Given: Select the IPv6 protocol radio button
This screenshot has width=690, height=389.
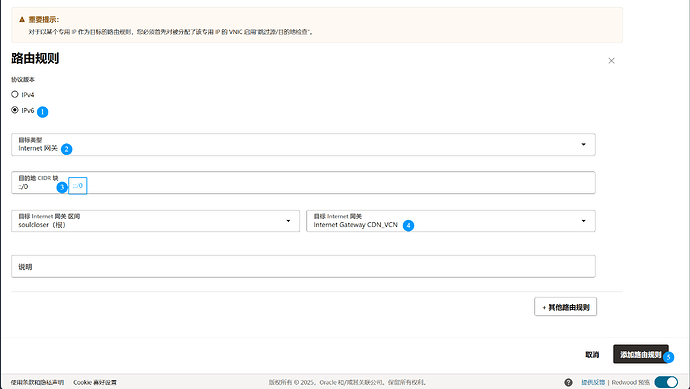Looking at the screenshot, I should coord(15,110).
